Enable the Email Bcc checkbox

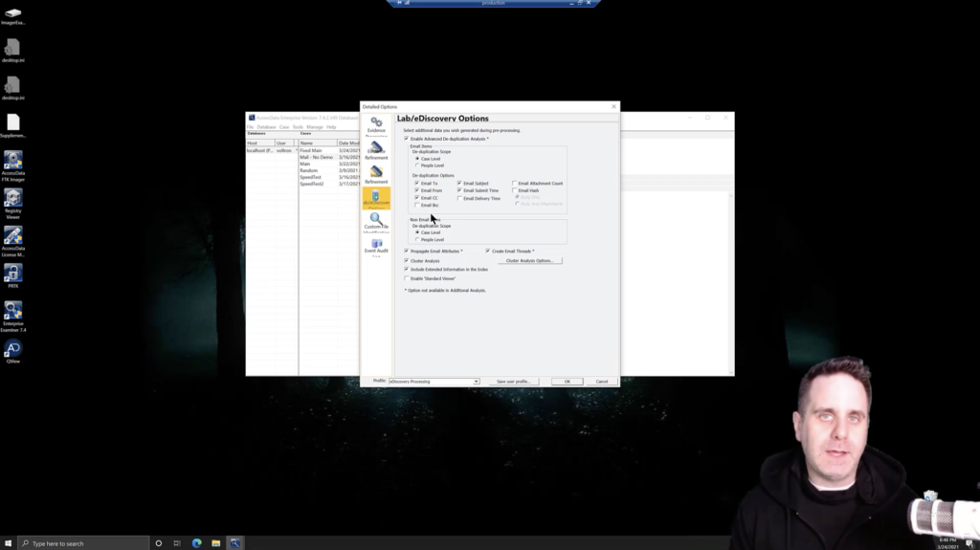(x=417, y=205)
